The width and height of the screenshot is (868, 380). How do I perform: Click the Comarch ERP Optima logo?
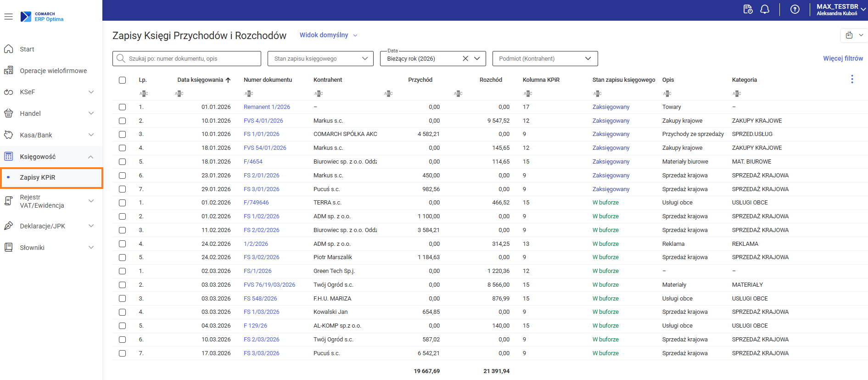click(42, 17)
